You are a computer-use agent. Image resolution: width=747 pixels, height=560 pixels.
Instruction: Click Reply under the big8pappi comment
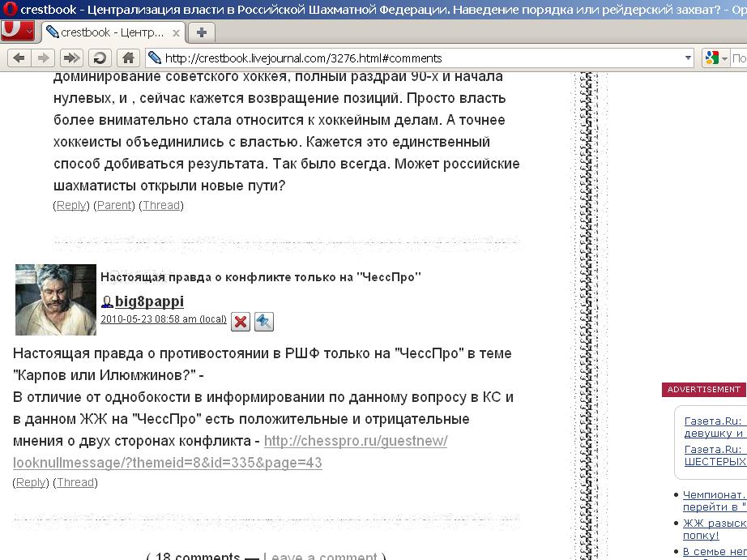(32, 482)
